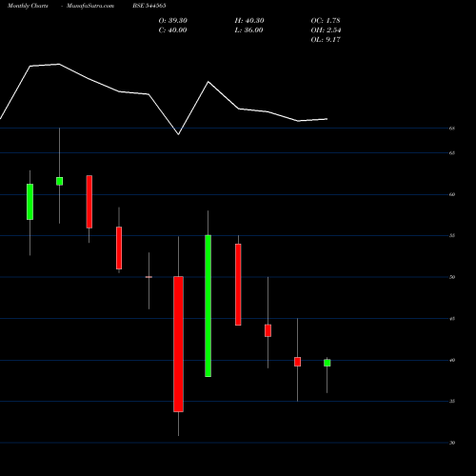This screenshot has height=476, width=476.
Task: Click the "Monthly Charts" title text
Action: point(28,6)
